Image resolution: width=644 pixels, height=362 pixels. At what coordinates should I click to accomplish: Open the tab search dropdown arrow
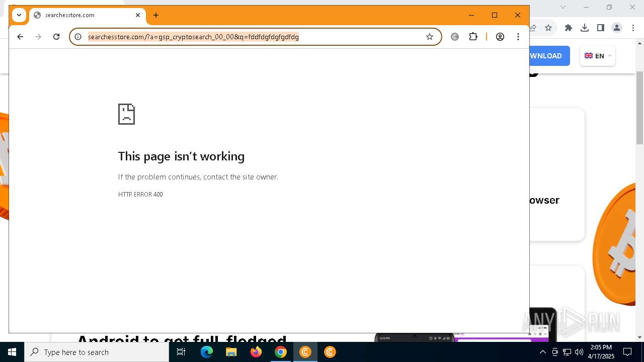[x=19, y=15]
